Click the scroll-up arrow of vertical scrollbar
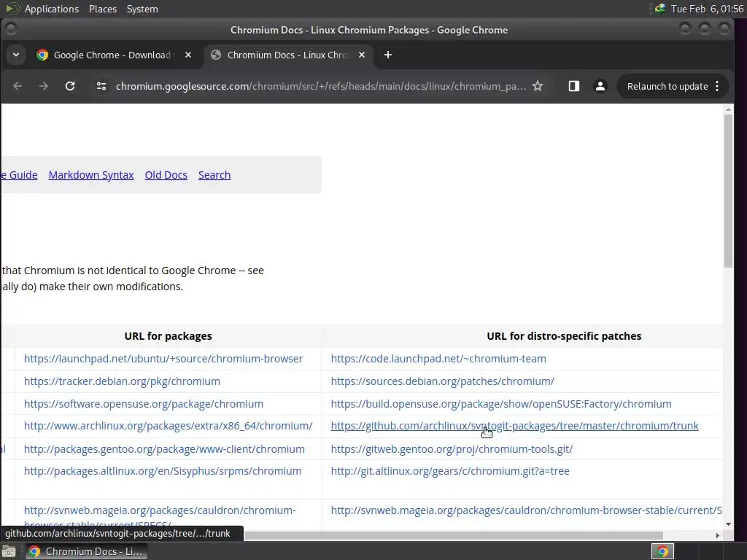This screenshot has width=747, height=560. pyautogui.click(x=729, y=109)
